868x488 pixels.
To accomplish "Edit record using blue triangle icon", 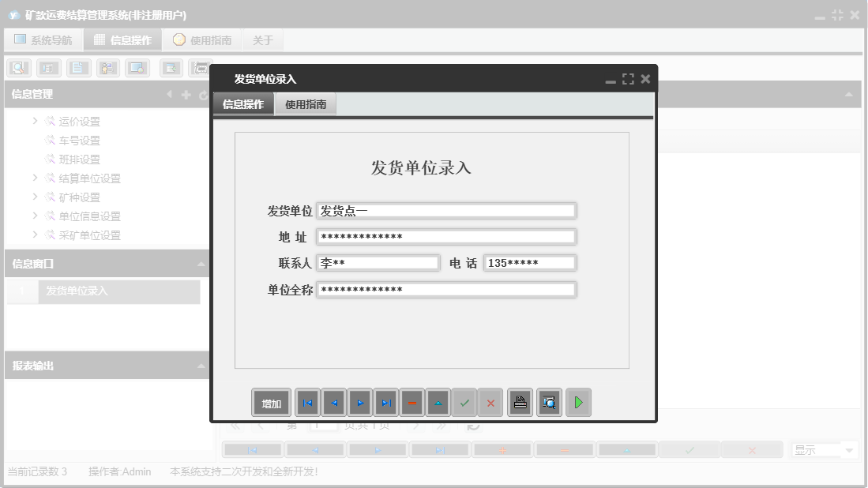I will (x=438, y=402).
